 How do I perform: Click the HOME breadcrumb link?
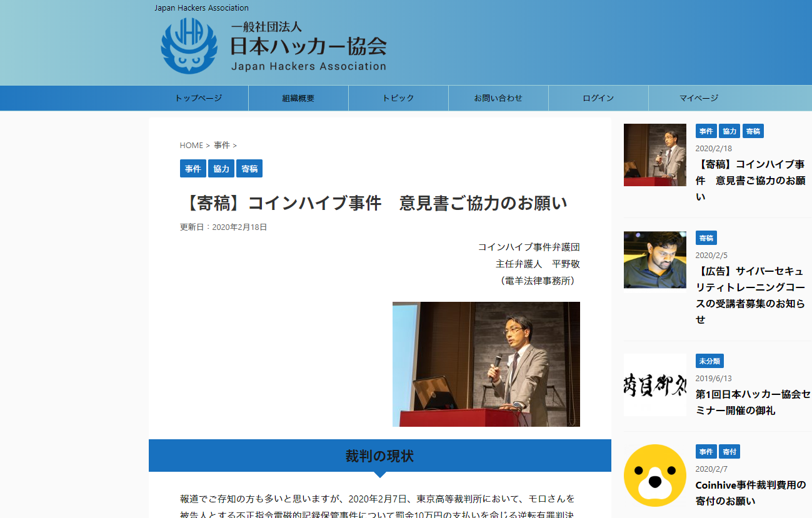tap(191, 145)
